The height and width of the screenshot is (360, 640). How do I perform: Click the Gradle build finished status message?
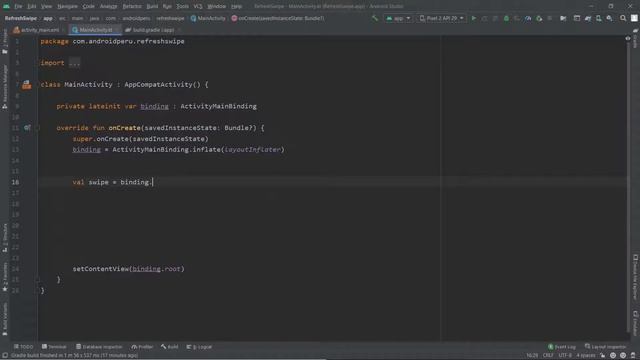coord(74,356)
